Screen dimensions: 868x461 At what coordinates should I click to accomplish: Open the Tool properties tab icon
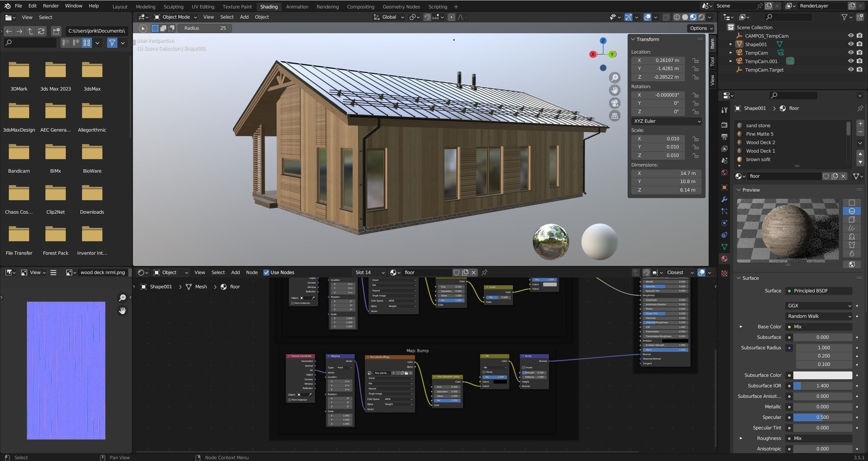[x=724, y=110]
